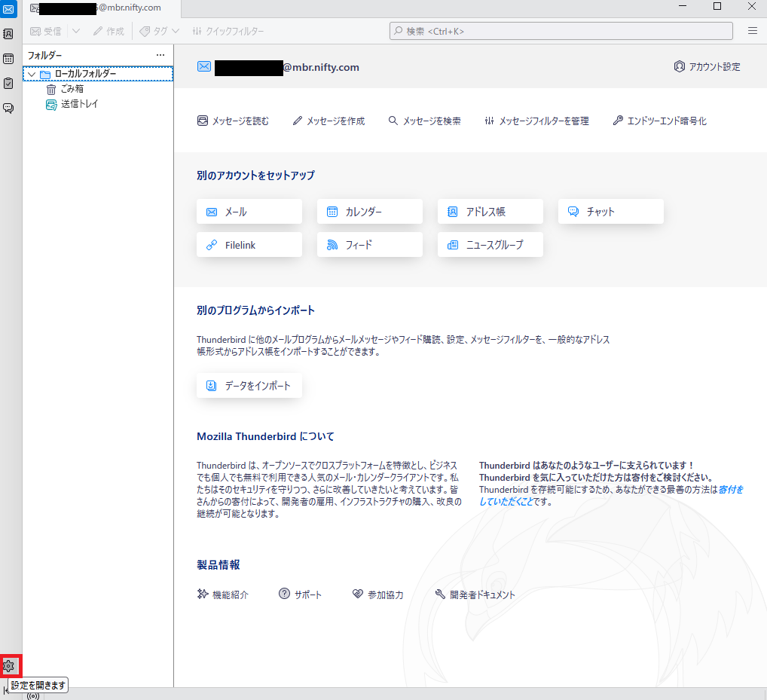The width and height of the screenshot is (767, 700).
Task: Click データをインポート button
Action: (x=249, y=386)
